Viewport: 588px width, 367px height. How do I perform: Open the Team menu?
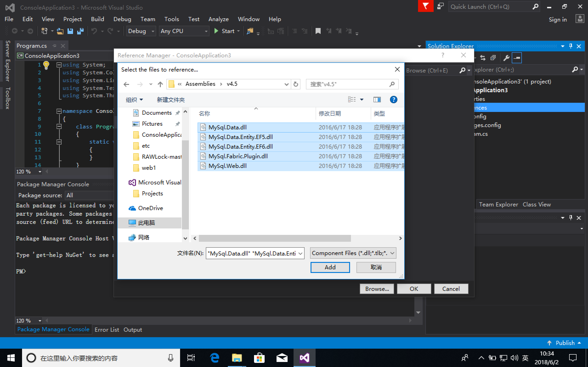point(148,19)
